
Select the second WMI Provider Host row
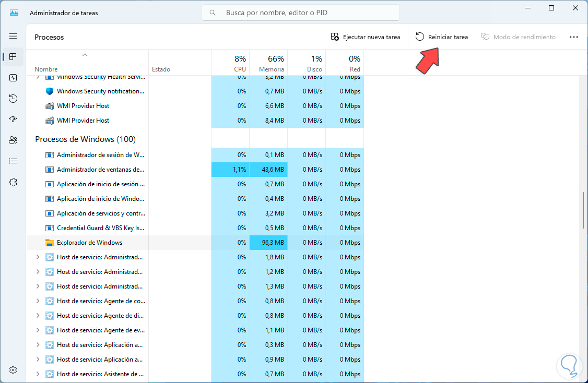[195, 121]
